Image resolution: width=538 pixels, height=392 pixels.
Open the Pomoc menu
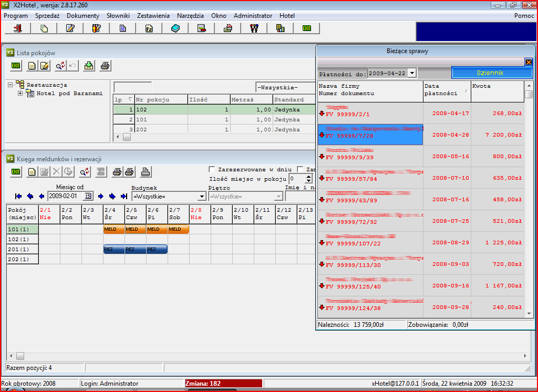[x=524, y=15]
